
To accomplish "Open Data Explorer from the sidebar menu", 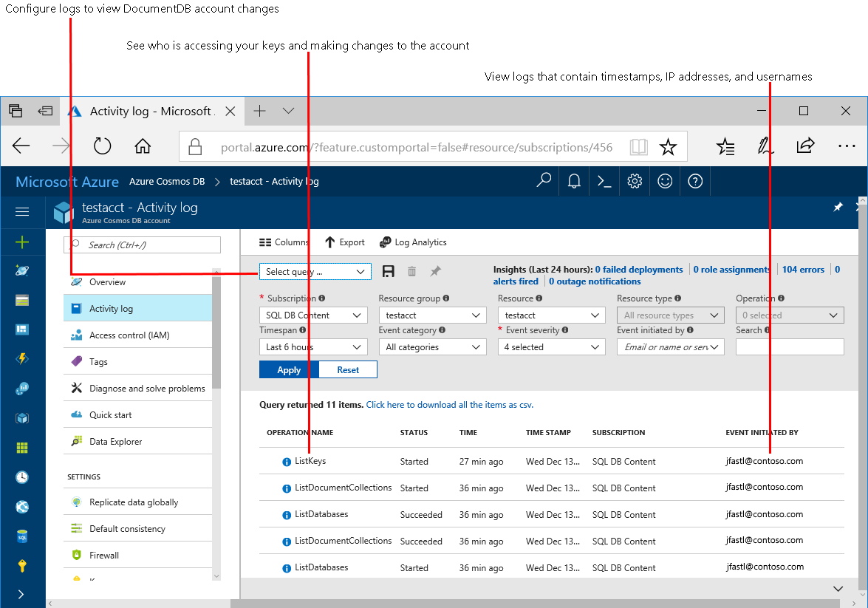I will coord(115,442).
